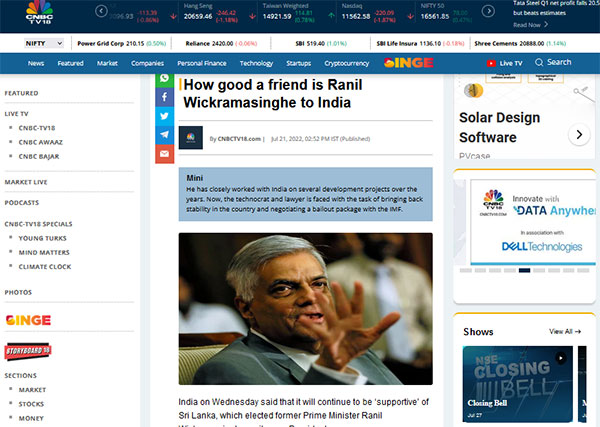Click View All shows link
Viewport: 600px width, 427px height.
565,331
